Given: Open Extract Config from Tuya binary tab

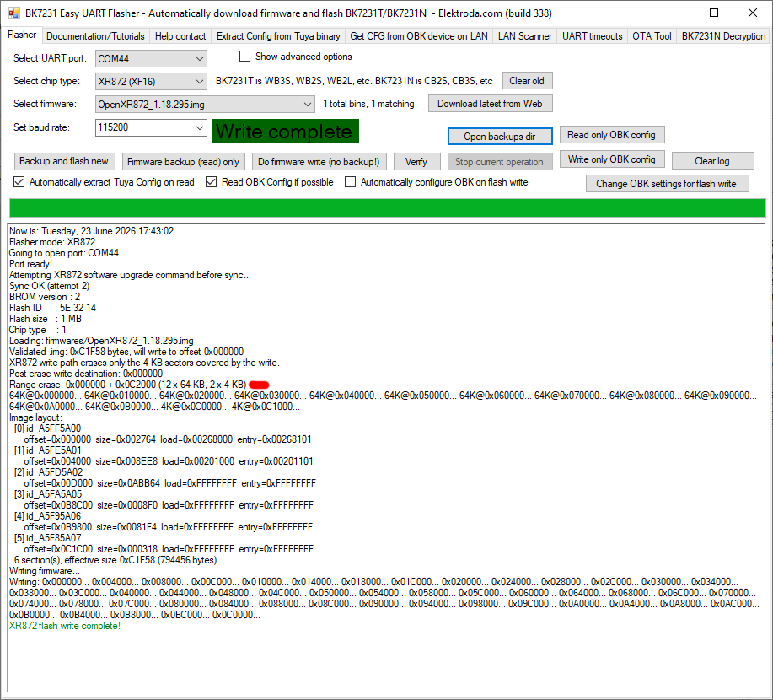Looking at the screenshot, I should tap(278, 36).
